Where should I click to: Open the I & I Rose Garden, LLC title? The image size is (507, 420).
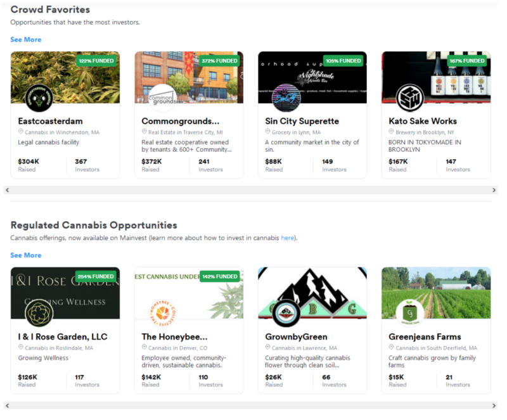pyautogui.click(x=63, y=337)
